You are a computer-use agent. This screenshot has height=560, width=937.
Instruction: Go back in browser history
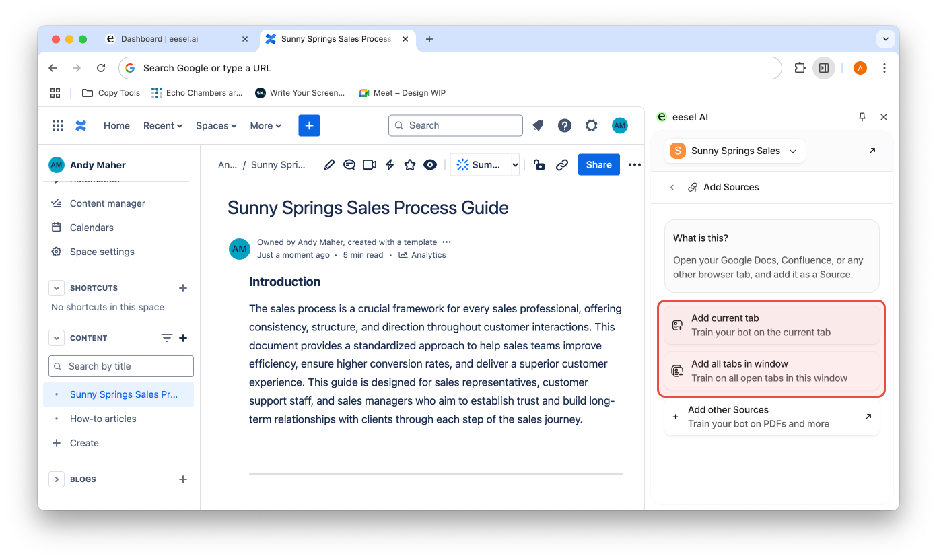(53, 68)
